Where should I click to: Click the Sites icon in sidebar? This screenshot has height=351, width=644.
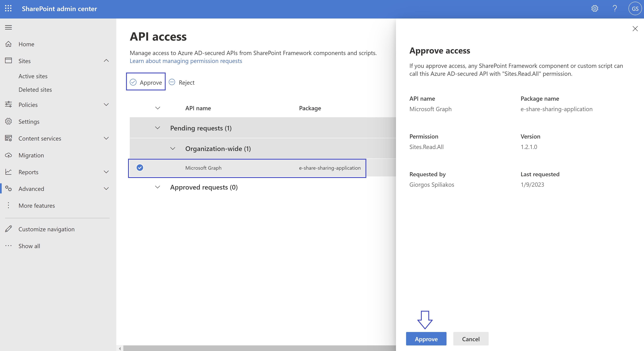tap(8, 61)
